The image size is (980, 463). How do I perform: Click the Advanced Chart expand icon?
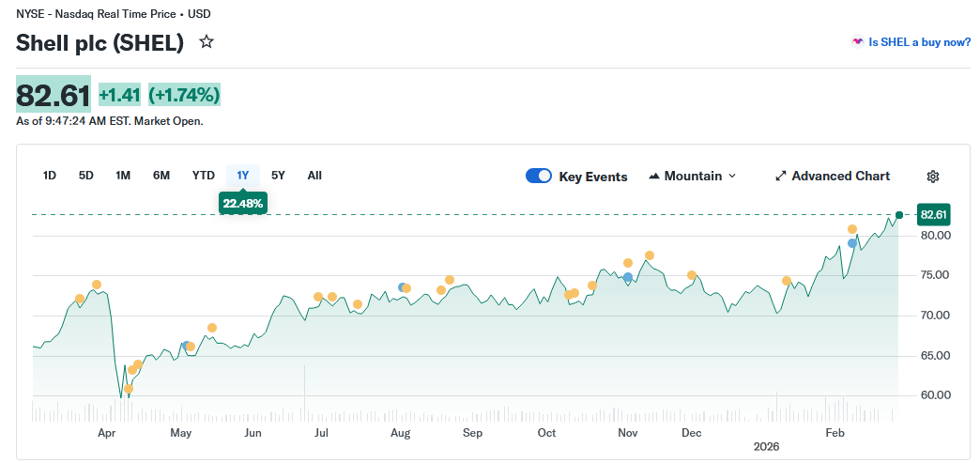(780, 177)
